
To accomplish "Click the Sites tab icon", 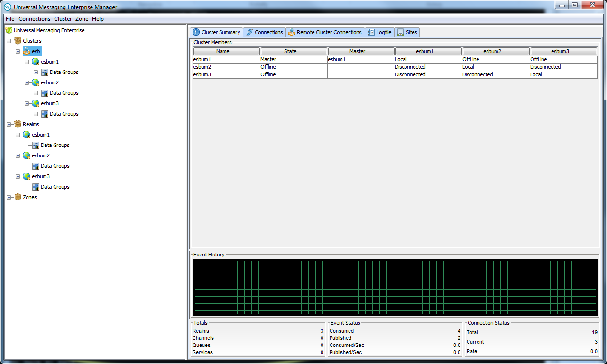I will click(x=401, y=32).
